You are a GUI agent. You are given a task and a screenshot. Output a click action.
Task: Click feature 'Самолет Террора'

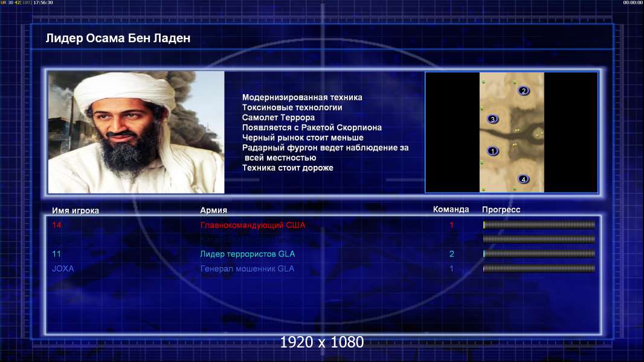point(278,117)
